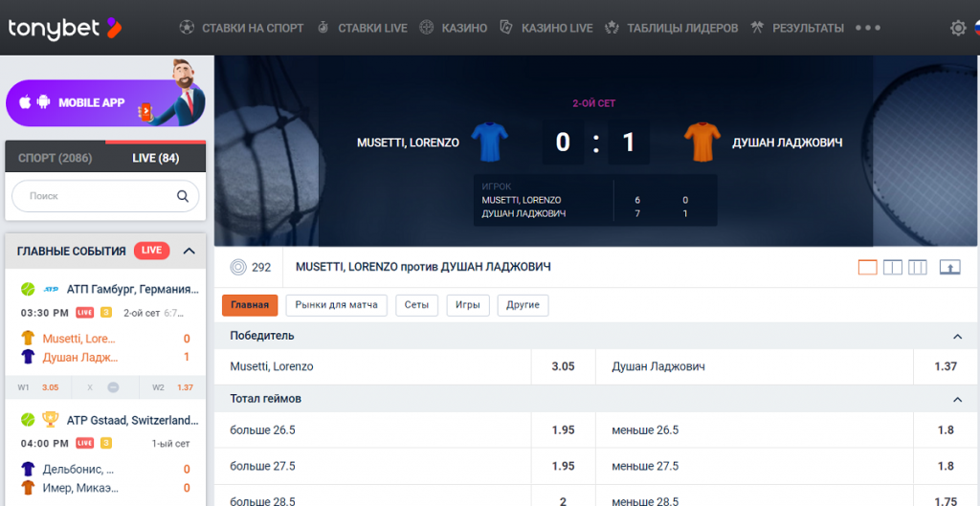Screen dimensions: 980x506
Task: Switch to three-column market layout
Action: 917,267
